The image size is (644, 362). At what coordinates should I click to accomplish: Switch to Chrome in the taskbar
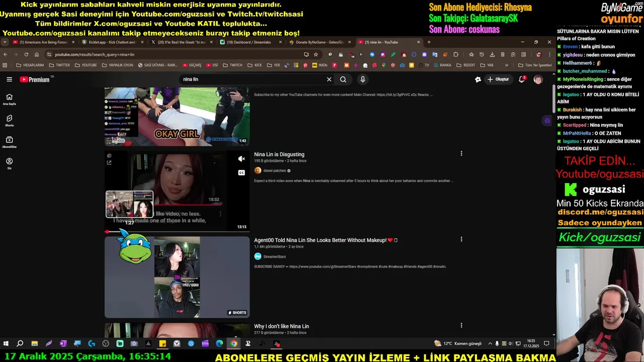click(233, 343)
